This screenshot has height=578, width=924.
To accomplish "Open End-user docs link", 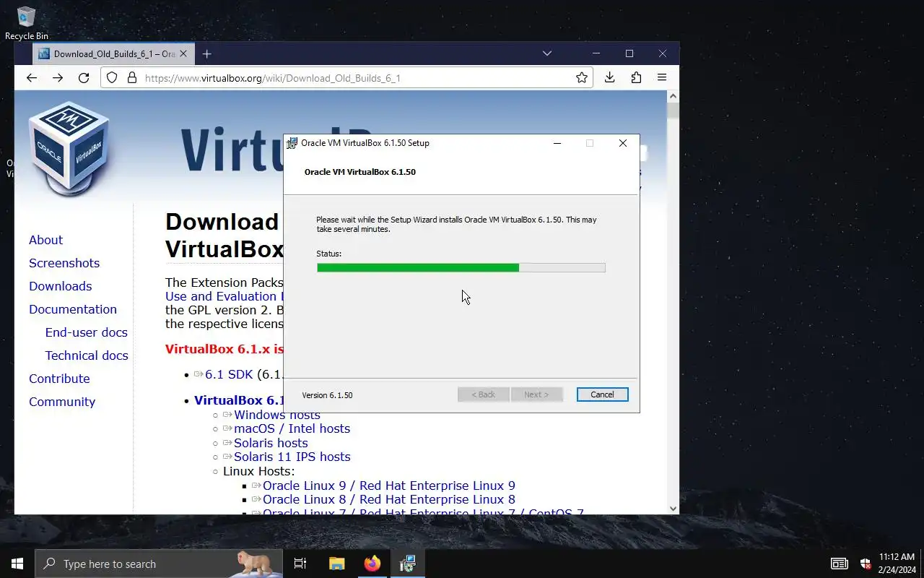I will (x=86, y=332).
